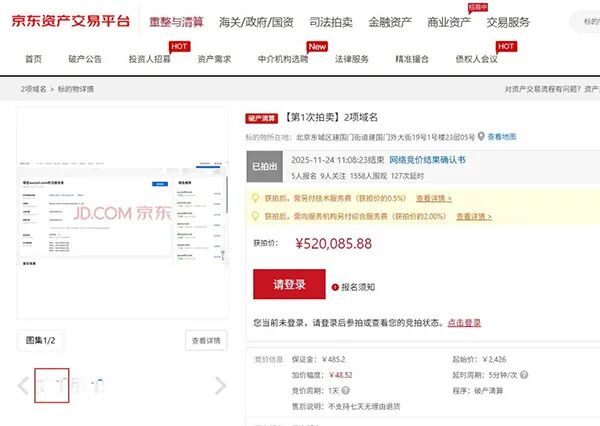Click the map pin location icon
This screenshot has width=600, height=426.
click(481, 136)
